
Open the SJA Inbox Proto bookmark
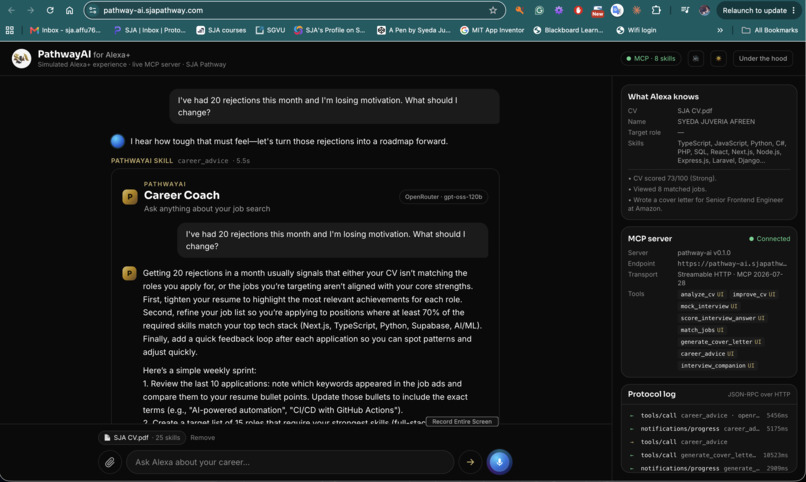click(150, 30)
